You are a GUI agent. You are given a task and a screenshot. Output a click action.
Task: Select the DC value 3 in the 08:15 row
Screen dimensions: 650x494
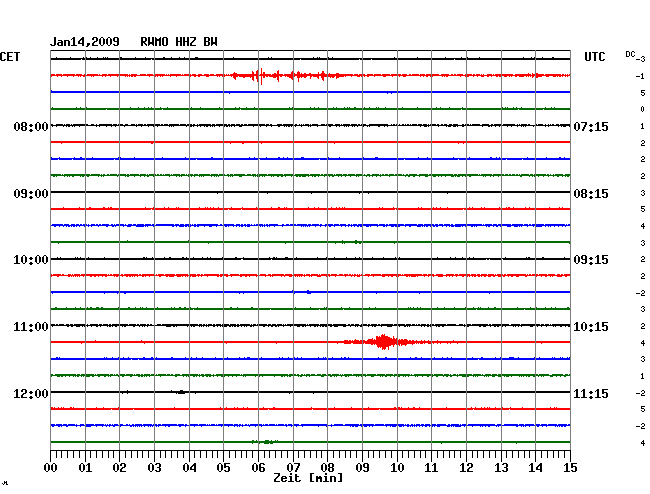pyautogui.click(x=643, y=193)
